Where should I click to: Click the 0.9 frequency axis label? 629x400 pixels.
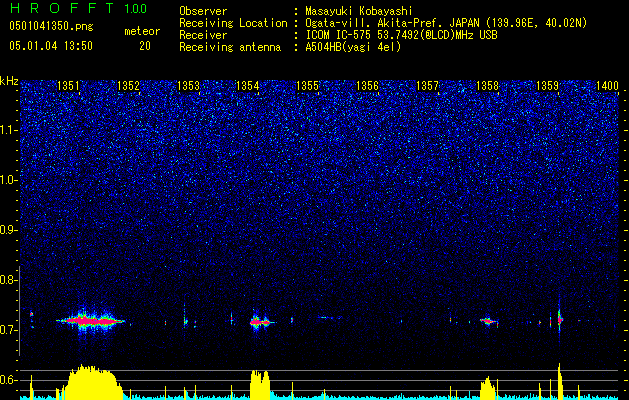pyautogui.click(x=9, y=230)
